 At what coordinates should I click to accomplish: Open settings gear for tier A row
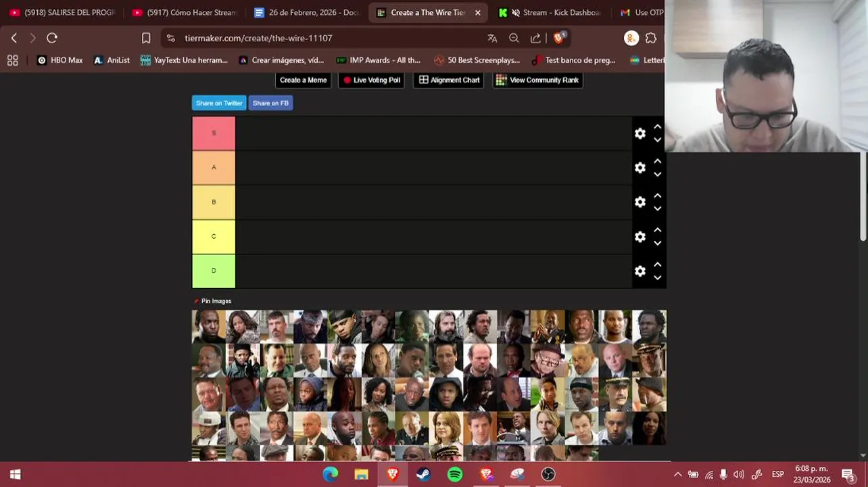(x=640, y=168)
